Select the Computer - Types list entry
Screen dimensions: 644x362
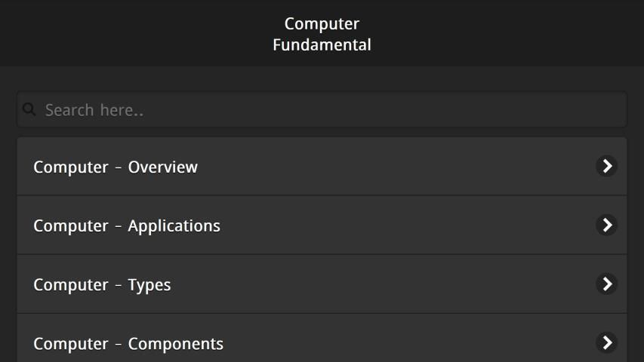pyautogui.click(x=102, y=285)
